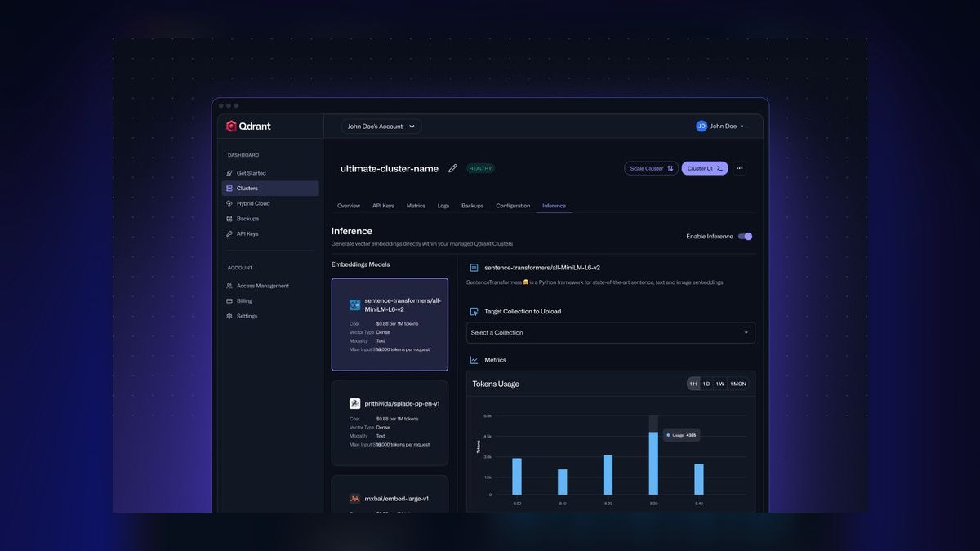Viewport: 980px width, 551px height.
Task: Click the Get Started rocket icon
Action: coord(229,173)
